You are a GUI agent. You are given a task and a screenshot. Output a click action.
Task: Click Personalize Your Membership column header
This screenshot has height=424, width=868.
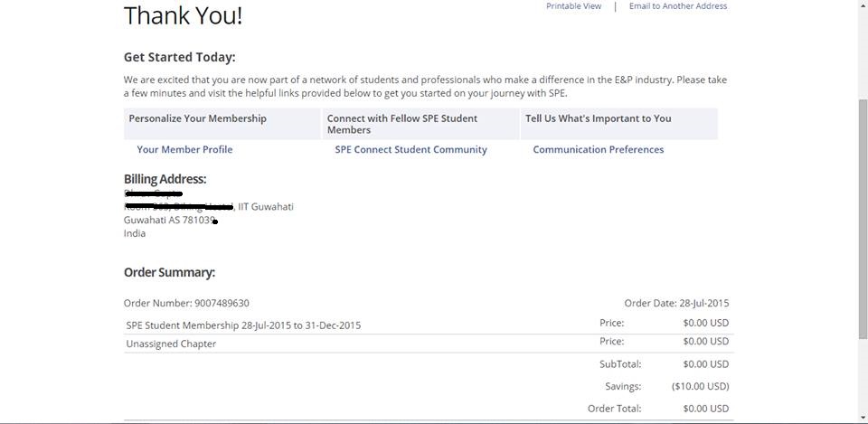pyautogui.click(x=197, y=118)
